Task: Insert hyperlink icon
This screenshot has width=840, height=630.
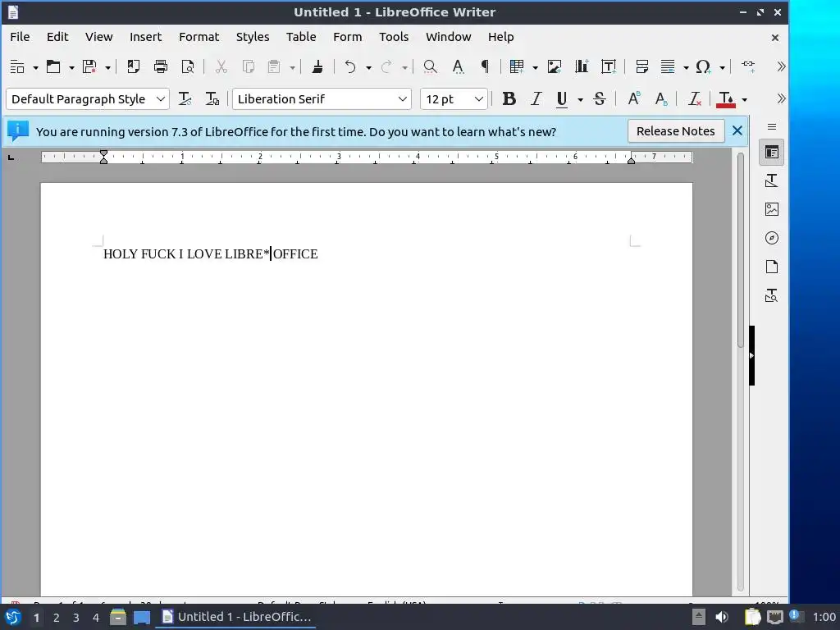Action: point(748,66)
